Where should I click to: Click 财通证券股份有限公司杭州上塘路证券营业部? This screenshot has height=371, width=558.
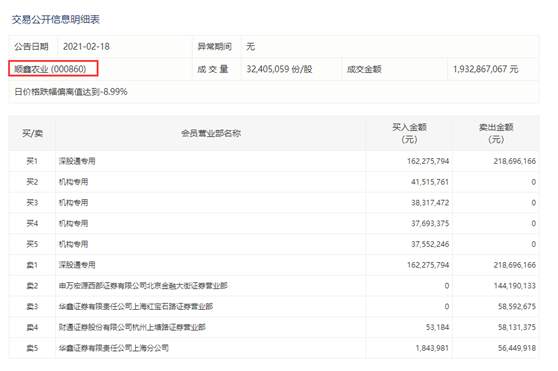(132, 327)
